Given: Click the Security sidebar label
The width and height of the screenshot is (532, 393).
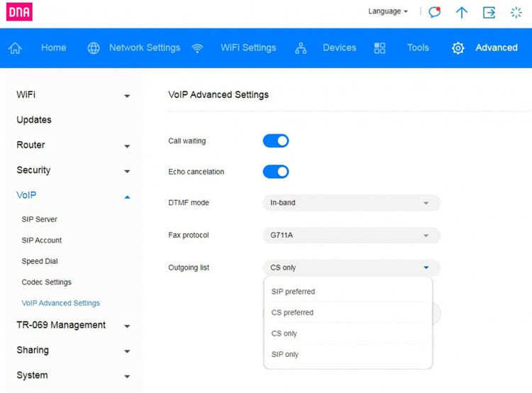Looking at the screenshot, I should click(33, 170).
